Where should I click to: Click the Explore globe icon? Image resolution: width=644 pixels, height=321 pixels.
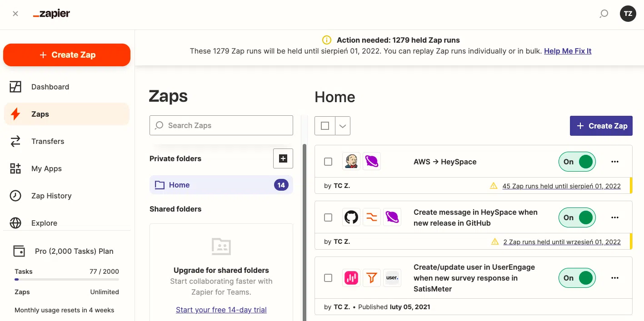[x=15, y=223]
